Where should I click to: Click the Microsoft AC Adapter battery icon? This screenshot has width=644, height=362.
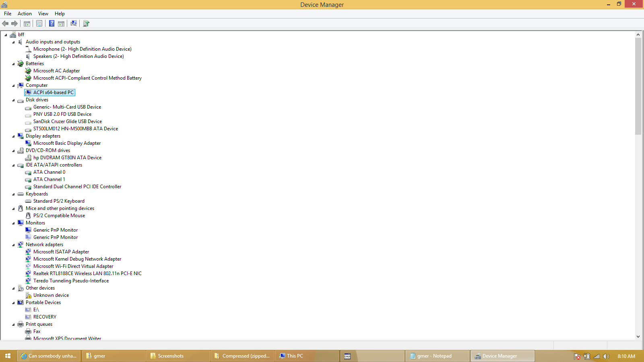(x=28, y=71)
